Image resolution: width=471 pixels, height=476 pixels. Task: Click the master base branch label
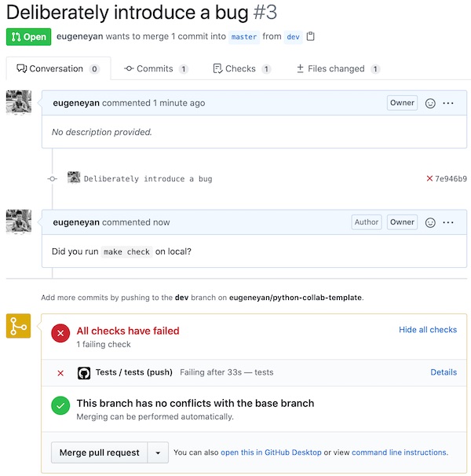click(x=244, y=37)
